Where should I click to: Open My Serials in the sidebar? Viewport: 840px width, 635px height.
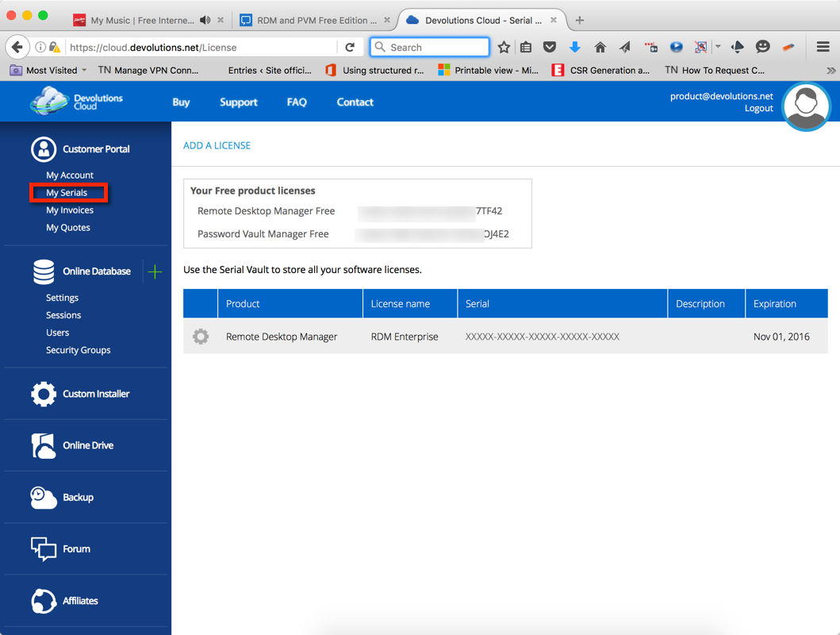pyautogui.click(x=67, y=192)
